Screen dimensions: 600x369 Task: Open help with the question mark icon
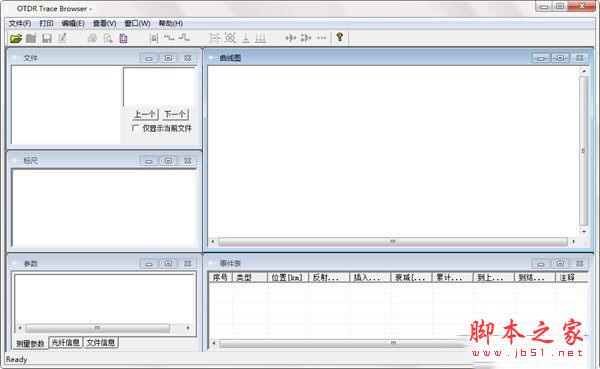[339, 38]
